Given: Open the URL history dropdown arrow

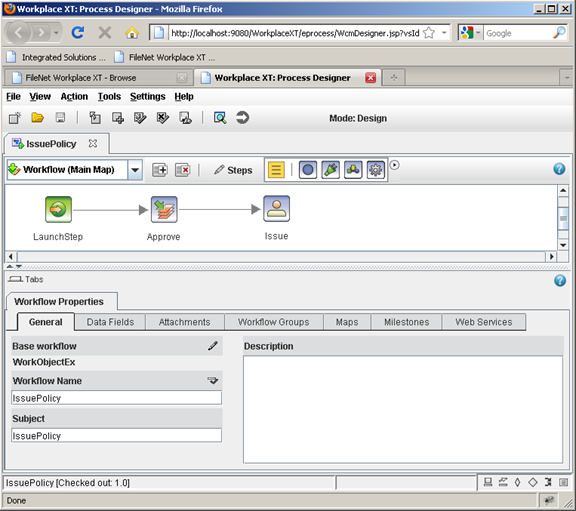Looking at the screenshot, I should 444,33.
